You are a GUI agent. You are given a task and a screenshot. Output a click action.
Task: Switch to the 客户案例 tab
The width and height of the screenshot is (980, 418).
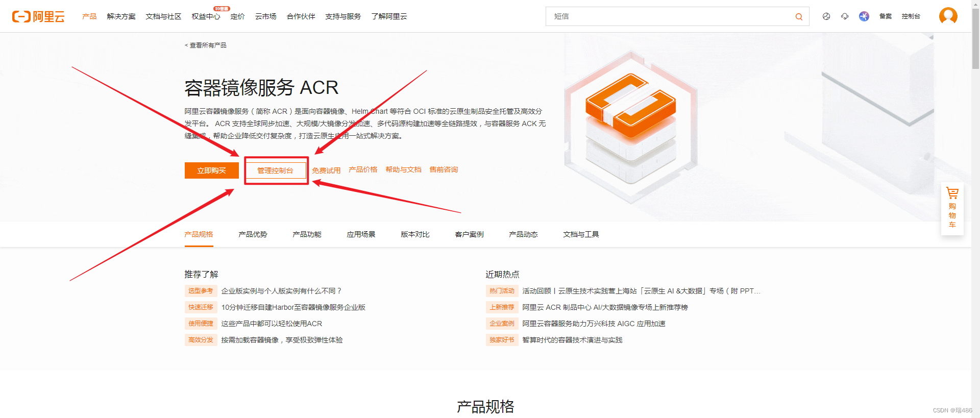point(469,234)
